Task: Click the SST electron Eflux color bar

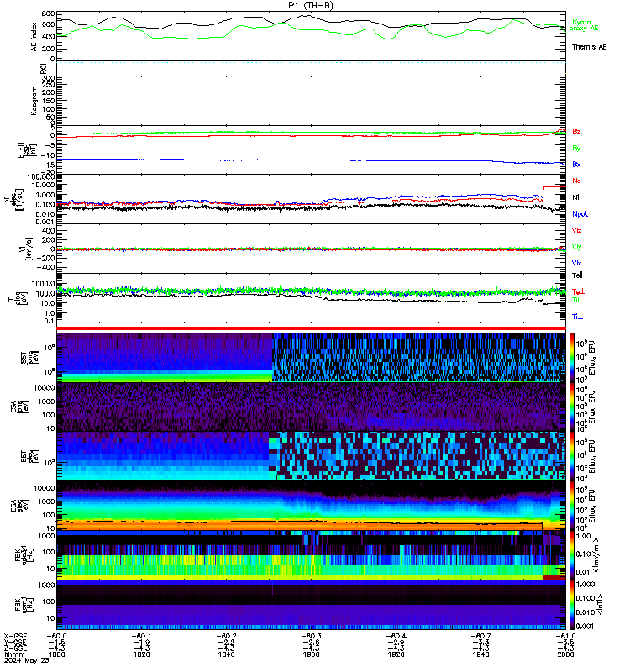Action: click(572, 455)
